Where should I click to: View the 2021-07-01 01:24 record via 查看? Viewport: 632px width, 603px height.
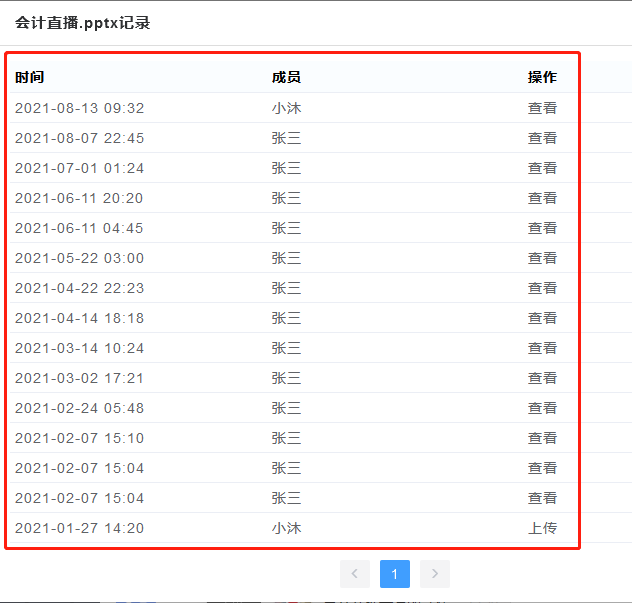(542, 168)
